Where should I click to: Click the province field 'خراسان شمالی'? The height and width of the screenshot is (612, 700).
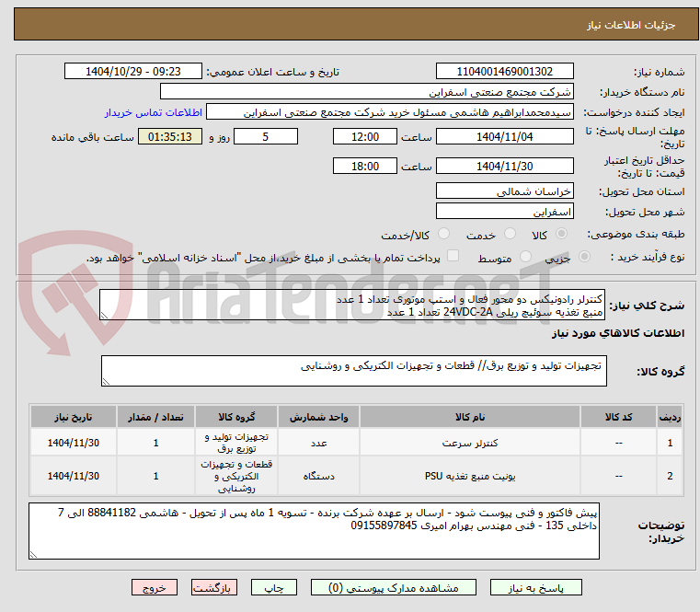[504, 191]
